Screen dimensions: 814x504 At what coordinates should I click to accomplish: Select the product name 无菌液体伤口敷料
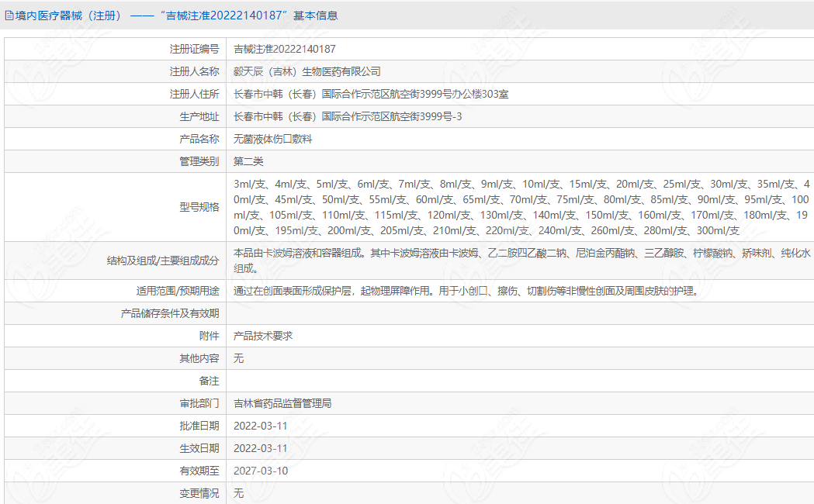click(x=272, y=139)
